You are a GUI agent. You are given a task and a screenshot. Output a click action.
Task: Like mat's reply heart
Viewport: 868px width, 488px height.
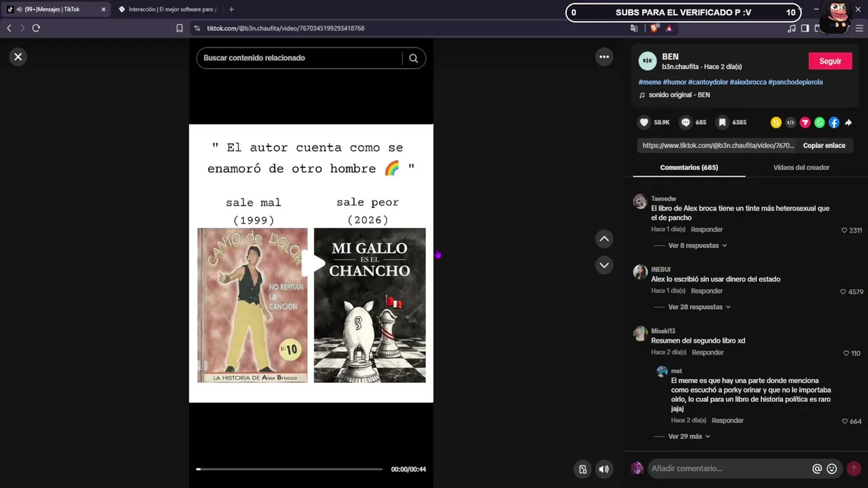[x=845, y=422]
